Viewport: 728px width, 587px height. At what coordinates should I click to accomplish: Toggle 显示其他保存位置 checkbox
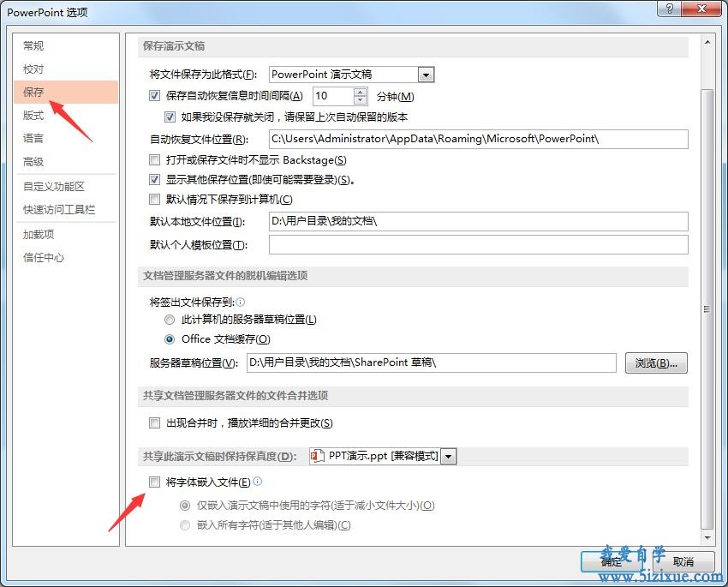[155, 180]
